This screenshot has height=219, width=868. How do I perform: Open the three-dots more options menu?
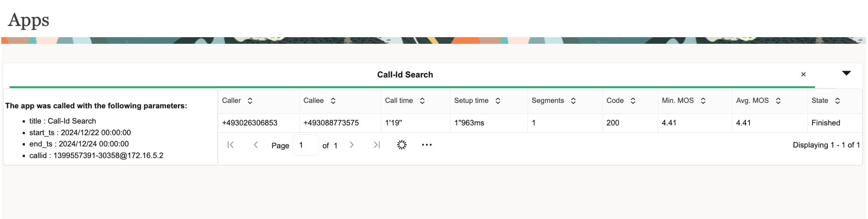pos(427,145)
